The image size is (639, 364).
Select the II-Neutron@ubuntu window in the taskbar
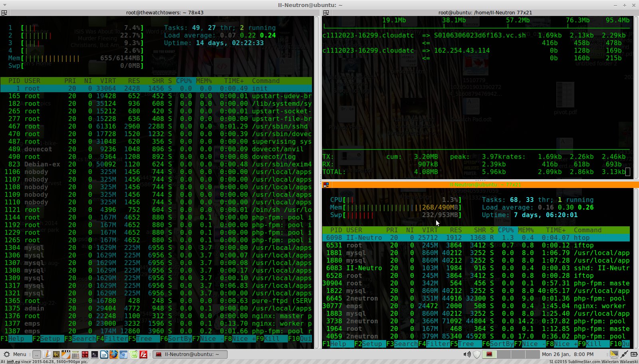pos(190,354)
